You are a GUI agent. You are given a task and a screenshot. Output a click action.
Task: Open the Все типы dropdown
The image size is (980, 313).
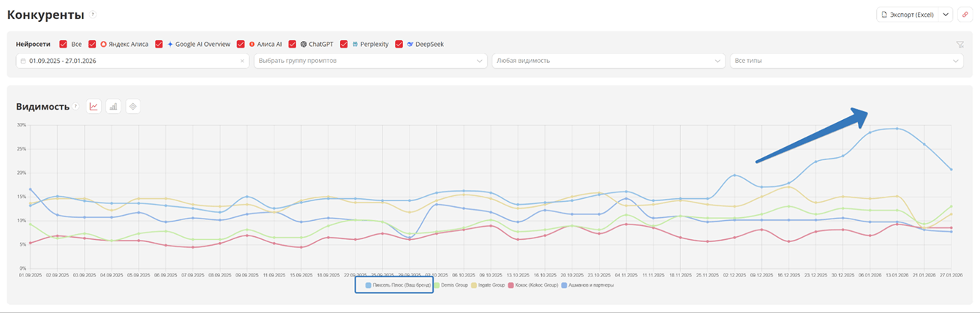[846, 61]
